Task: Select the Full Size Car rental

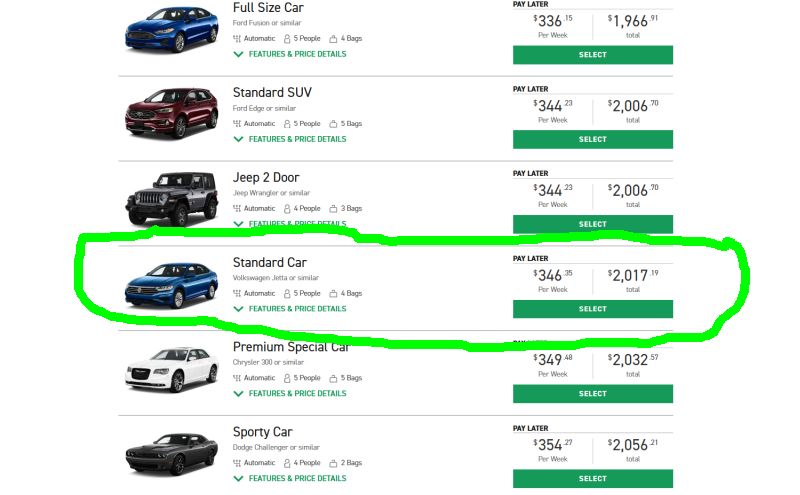Action: (x=592, y=55)
